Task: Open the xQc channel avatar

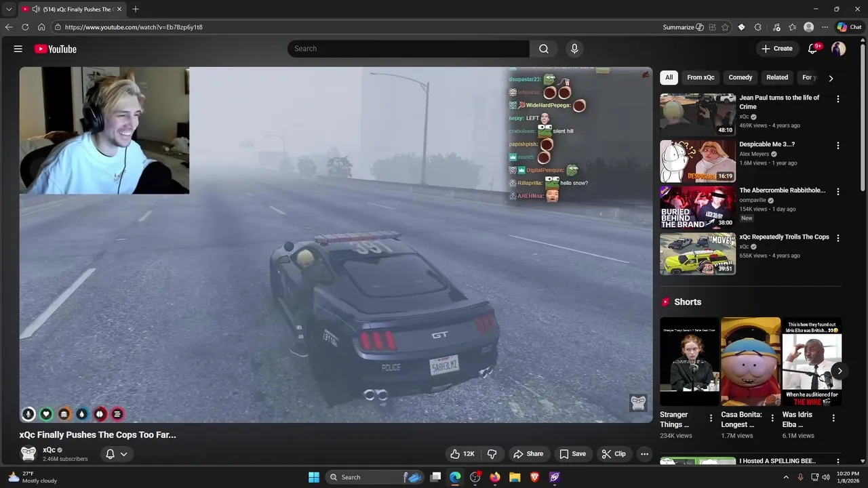Action: pyautogui.click(x=28, y=453)
